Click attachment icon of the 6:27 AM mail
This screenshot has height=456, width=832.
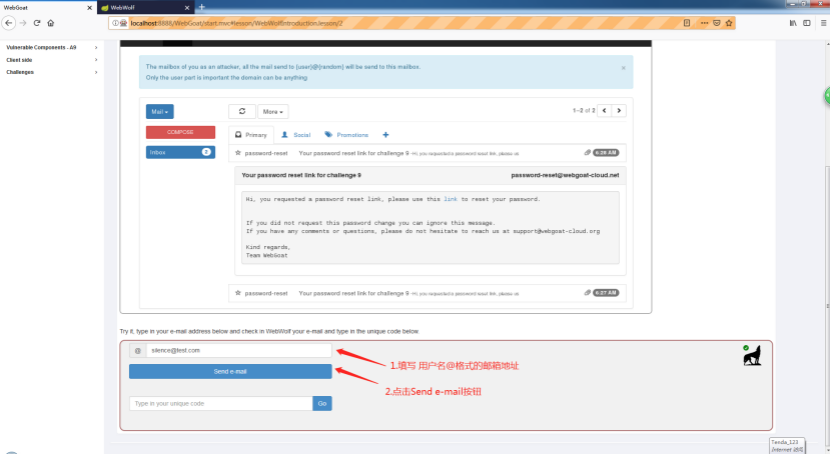(x=587, y=293)
